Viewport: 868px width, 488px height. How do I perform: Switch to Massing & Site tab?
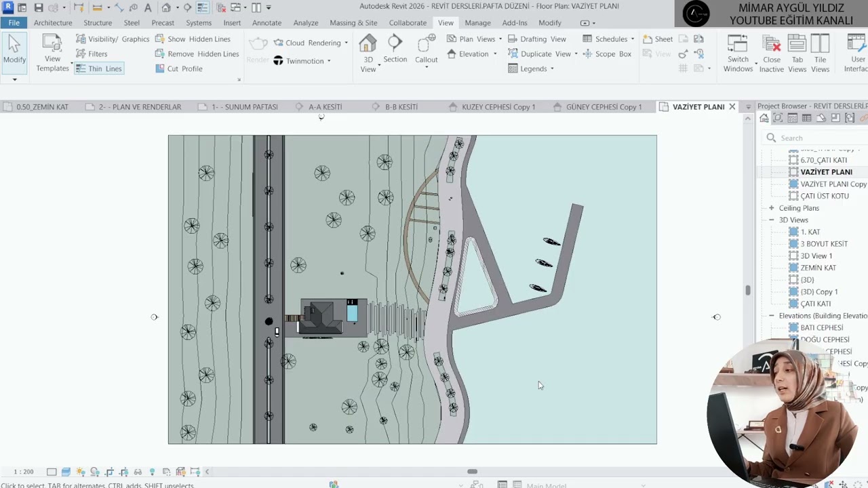pos(353,22)
